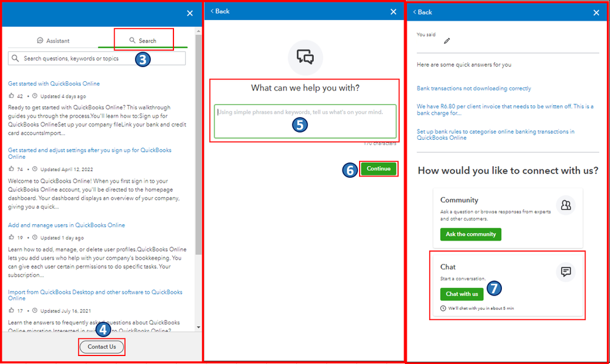Open 'Get started with QuickBooks Online' article
The height and width of the screenshot is (364, 610).
pos(54,84)
